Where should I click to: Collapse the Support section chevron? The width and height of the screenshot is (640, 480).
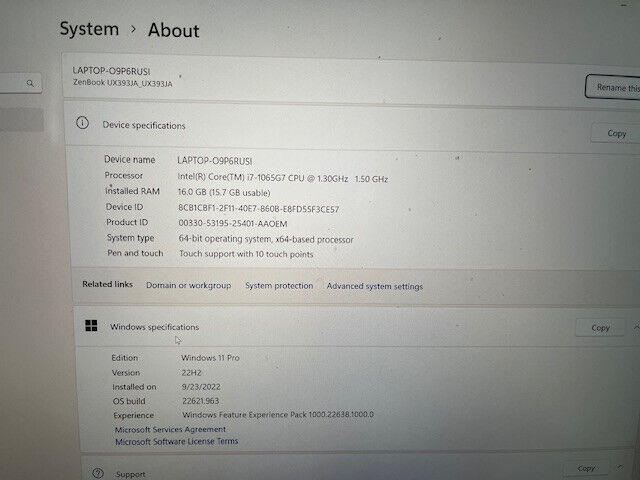coord(621,467)
